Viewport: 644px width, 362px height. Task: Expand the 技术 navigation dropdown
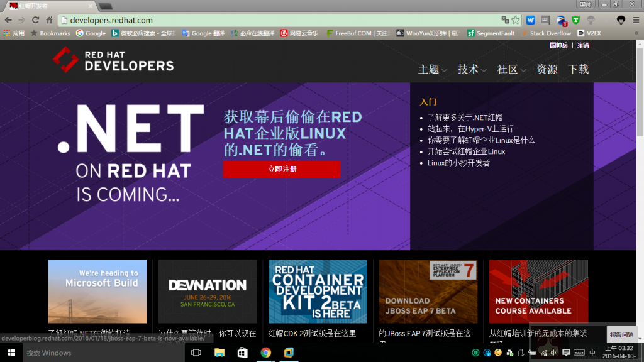(x=471, y=70)
